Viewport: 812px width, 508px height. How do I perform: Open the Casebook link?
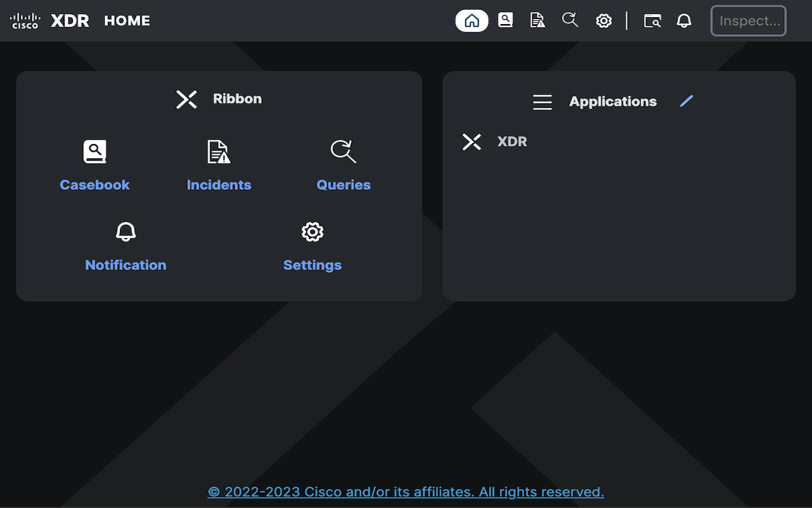point(95,185)
